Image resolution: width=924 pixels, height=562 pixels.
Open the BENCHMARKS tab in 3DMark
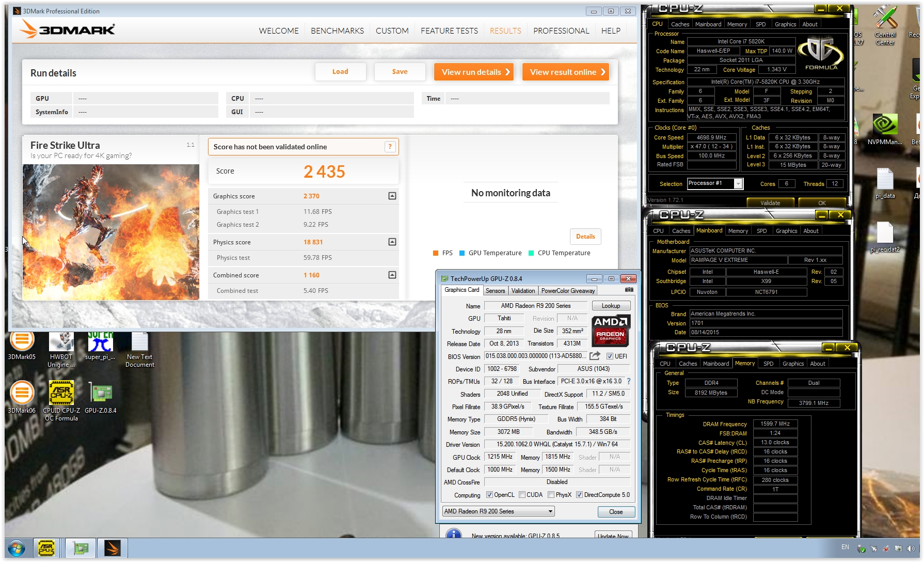[x=337, y=31]
